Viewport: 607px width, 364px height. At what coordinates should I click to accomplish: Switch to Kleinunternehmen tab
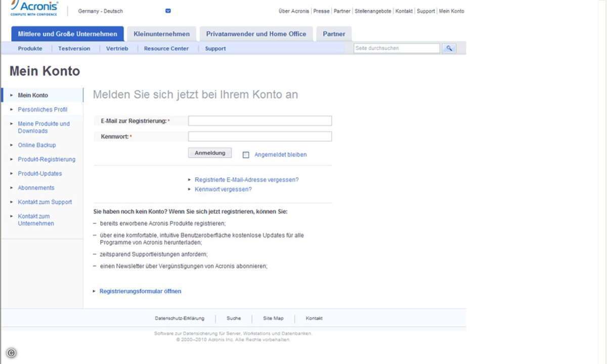[162, 34]
